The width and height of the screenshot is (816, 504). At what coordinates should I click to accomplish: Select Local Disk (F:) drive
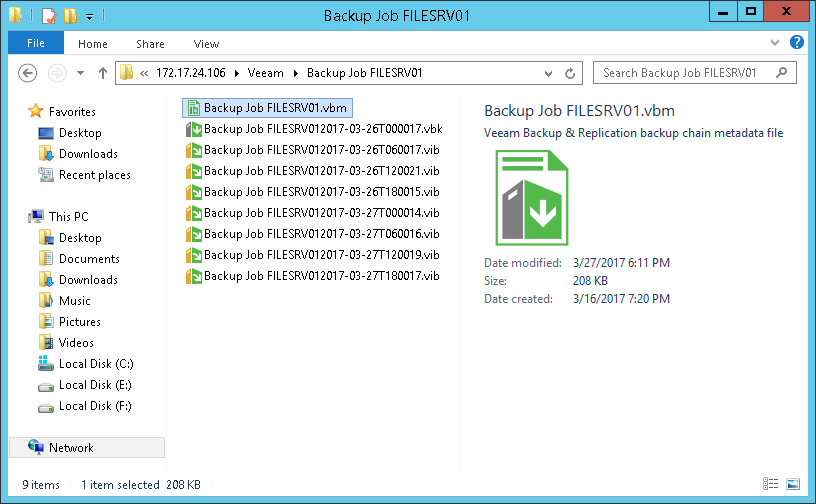pos(95,406)
